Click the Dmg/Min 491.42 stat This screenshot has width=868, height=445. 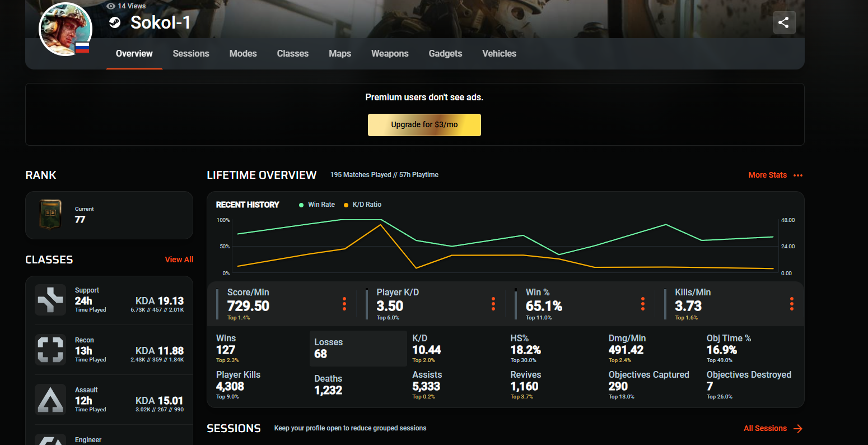(627, 349)
